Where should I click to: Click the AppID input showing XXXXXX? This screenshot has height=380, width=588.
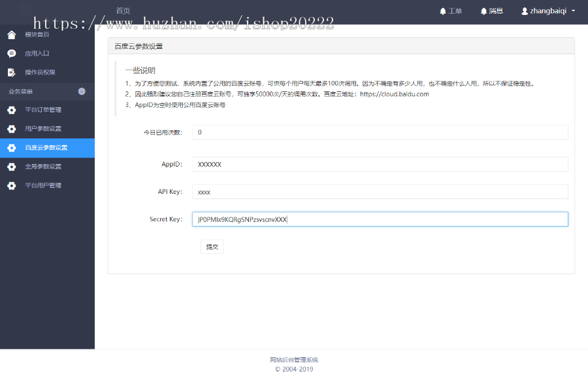379,164
